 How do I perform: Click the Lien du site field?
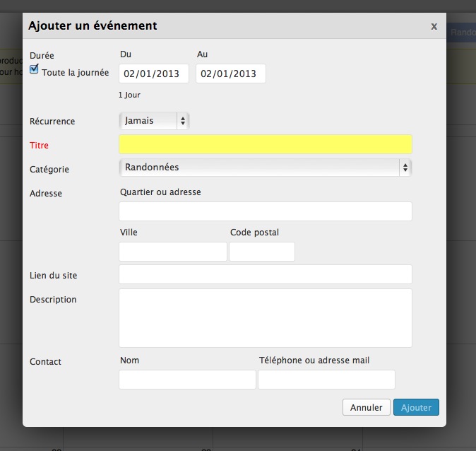(x=265, y=274)
